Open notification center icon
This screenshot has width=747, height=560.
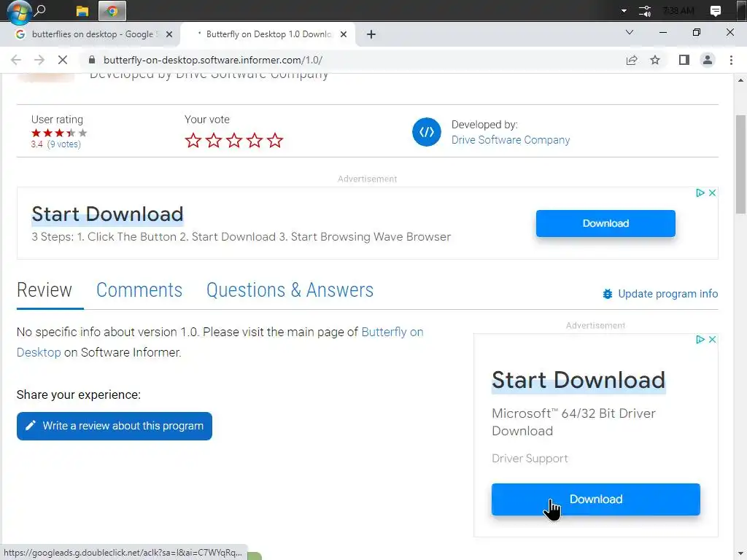click(x=715, y=11)
